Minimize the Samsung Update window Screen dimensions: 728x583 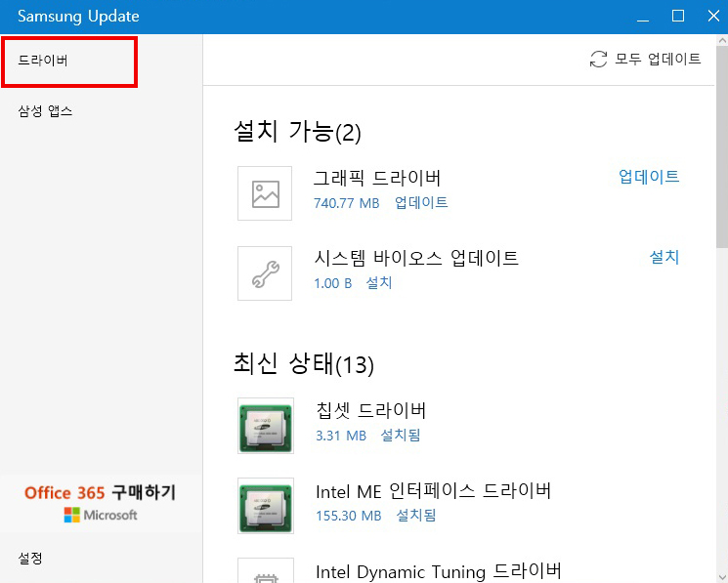click(x=643, y=17)
